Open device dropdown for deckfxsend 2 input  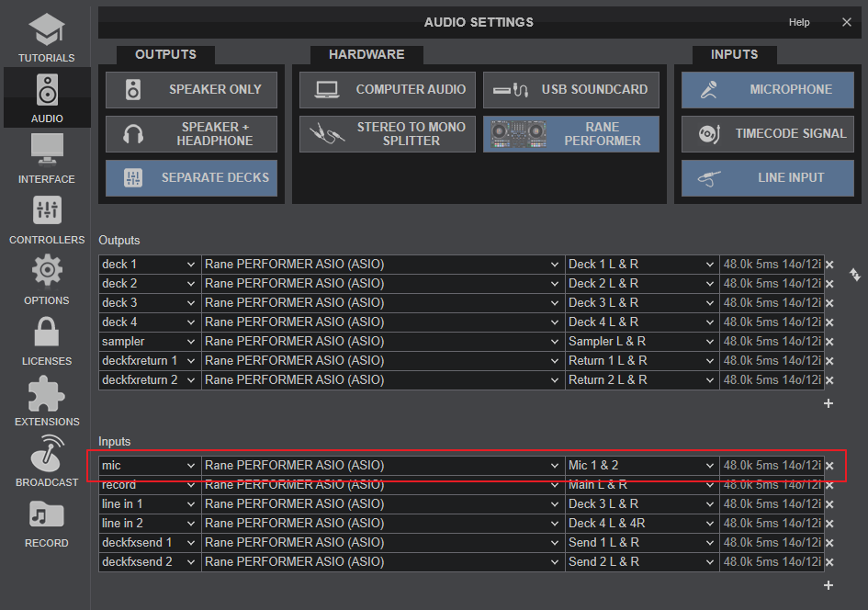(383, 563)
